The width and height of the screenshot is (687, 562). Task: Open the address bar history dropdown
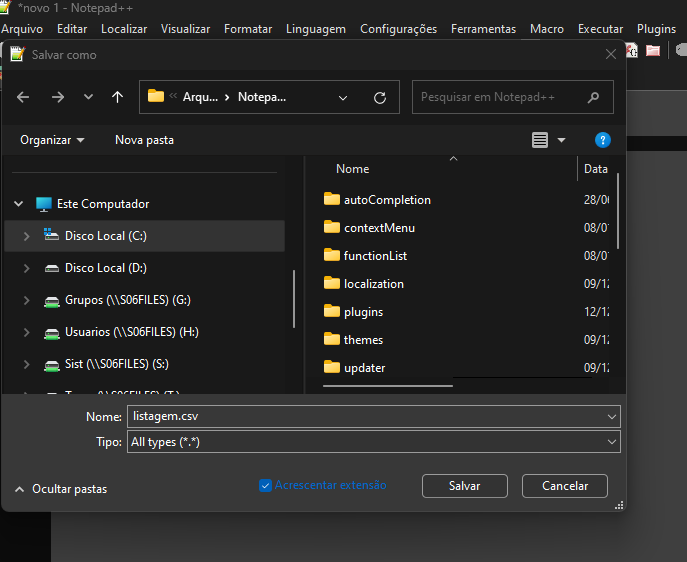(343, 97)
